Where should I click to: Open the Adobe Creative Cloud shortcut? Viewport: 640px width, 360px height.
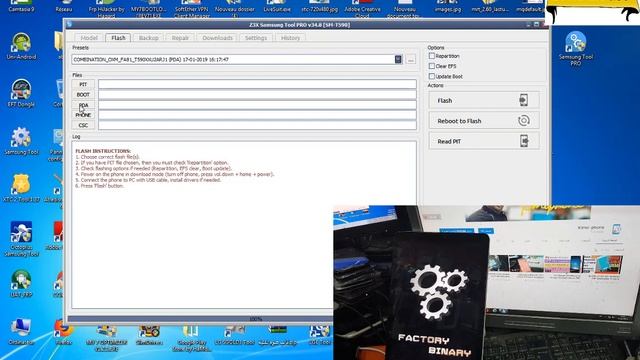pyautogui.click(x=362, y=8)
